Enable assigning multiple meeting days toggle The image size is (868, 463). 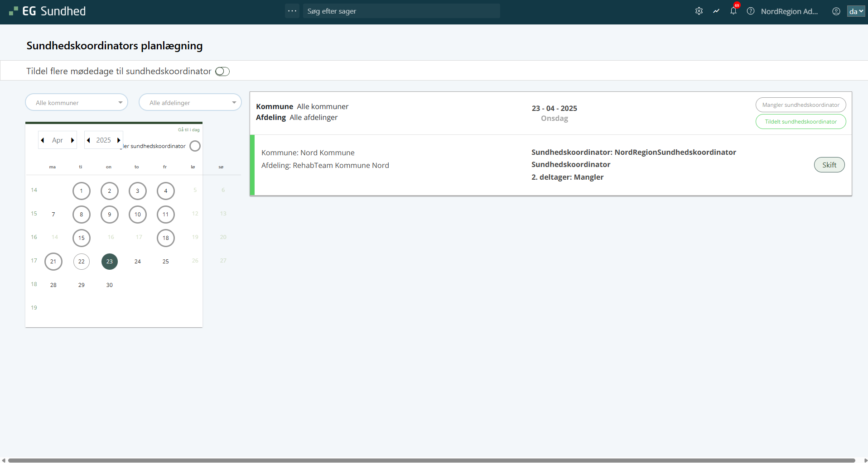222,72
